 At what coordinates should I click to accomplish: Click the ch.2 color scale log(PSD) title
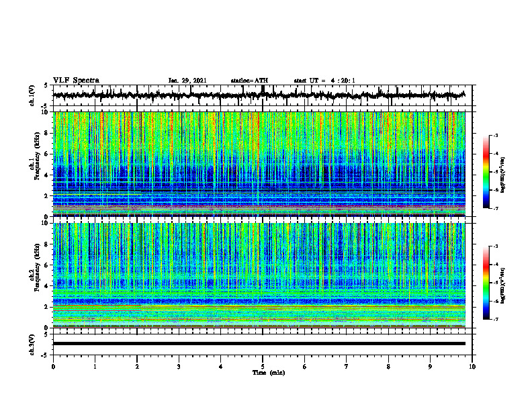click(x=503, y=285)
